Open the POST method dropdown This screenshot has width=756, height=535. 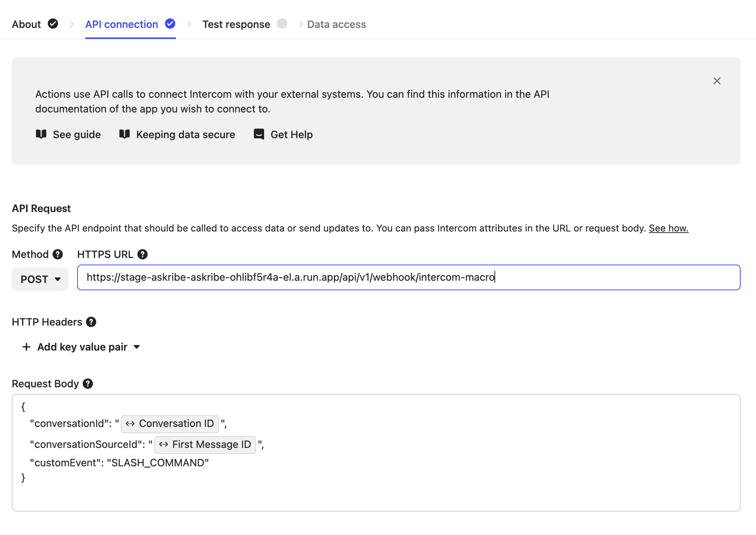40,279
